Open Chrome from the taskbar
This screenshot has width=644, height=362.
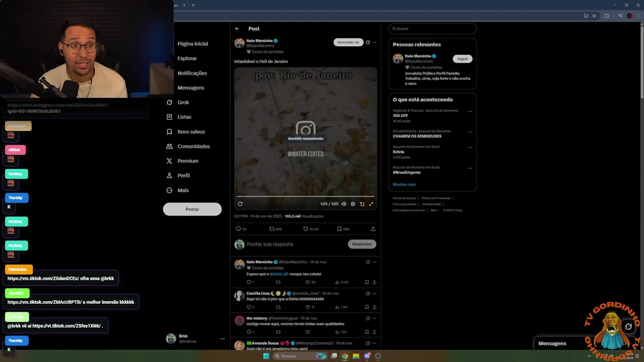345,356
